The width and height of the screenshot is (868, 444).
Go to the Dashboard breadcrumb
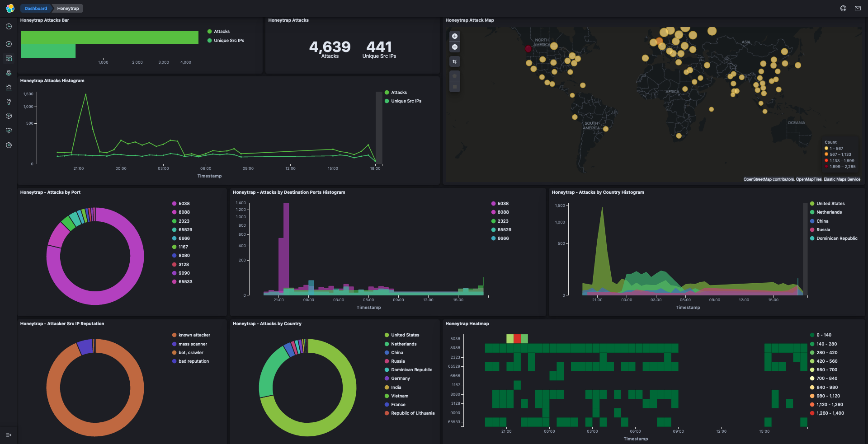pos(36,8)
